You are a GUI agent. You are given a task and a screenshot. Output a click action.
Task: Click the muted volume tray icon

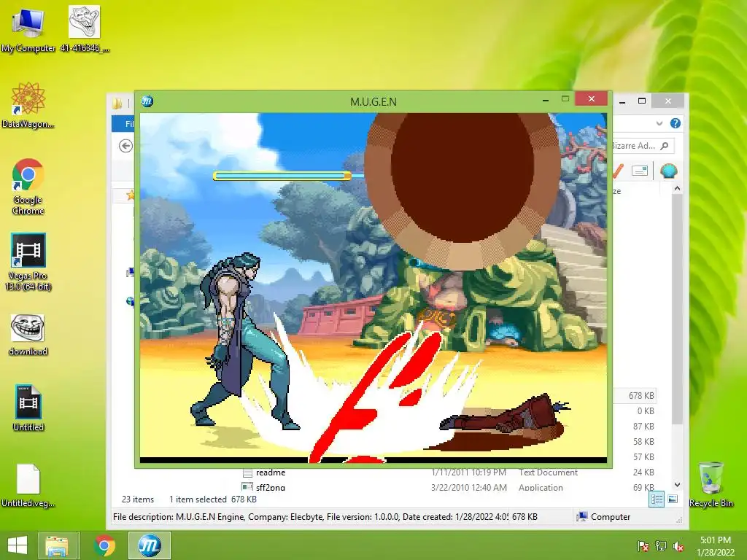pos(678,546)
